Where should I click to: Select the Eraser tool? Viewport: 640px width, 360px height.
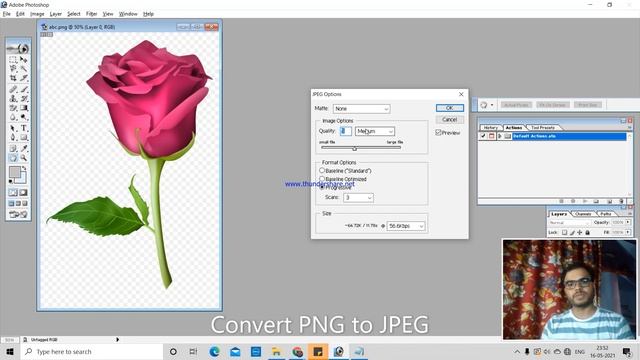click(x=13, y=108)
